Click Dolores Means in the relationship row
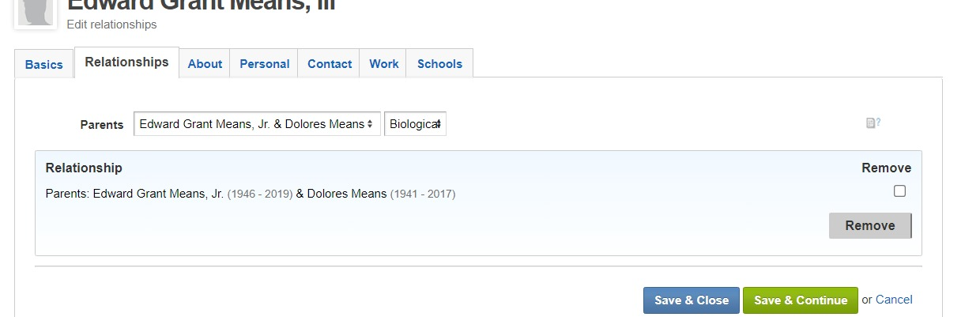The width and height of the screenshot is (980, 317). pos(347,194)
